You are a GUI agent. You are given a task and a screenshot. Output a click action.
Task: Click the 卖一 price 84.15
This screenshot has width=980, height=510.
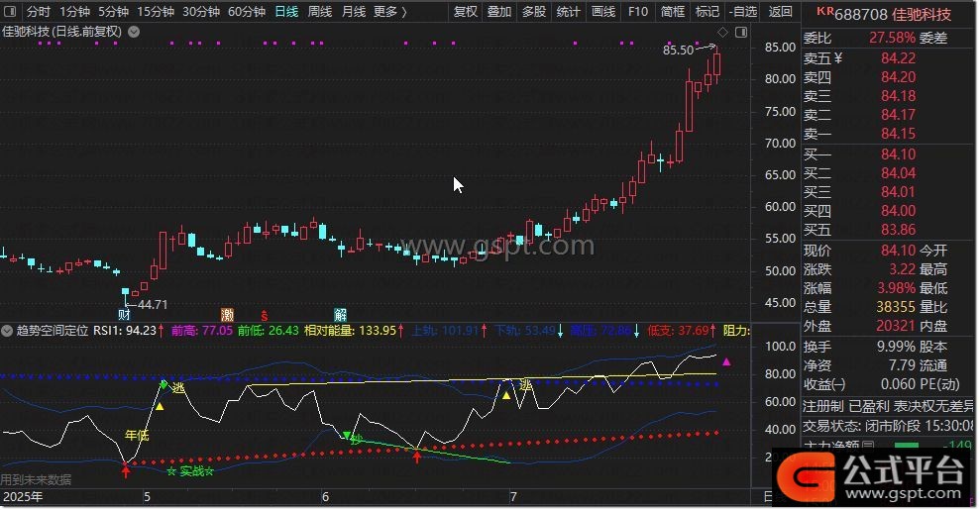coord(898,133)
